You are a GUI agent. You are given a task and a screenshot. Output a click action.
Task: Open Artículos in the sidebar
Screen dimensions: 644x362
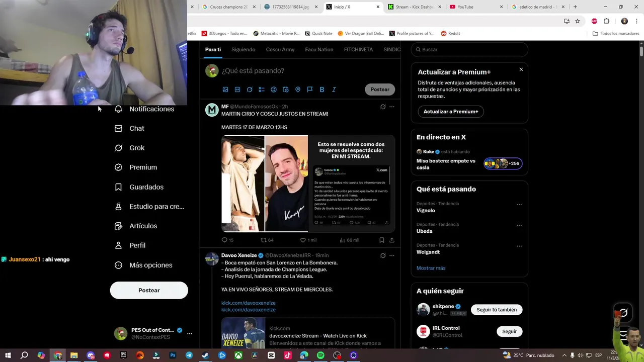(x=136, y=226)
